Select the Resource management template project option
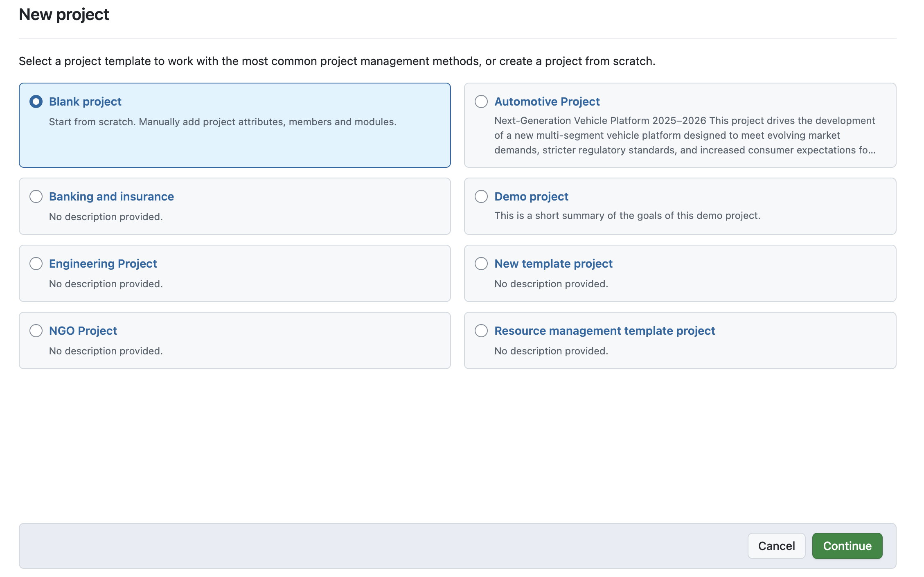The height and width of the screenshot is (577, 924). (x=482, y=331)
